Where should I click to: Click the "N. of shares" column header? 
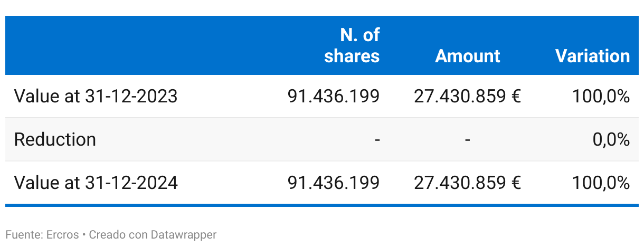pos(352,45)
